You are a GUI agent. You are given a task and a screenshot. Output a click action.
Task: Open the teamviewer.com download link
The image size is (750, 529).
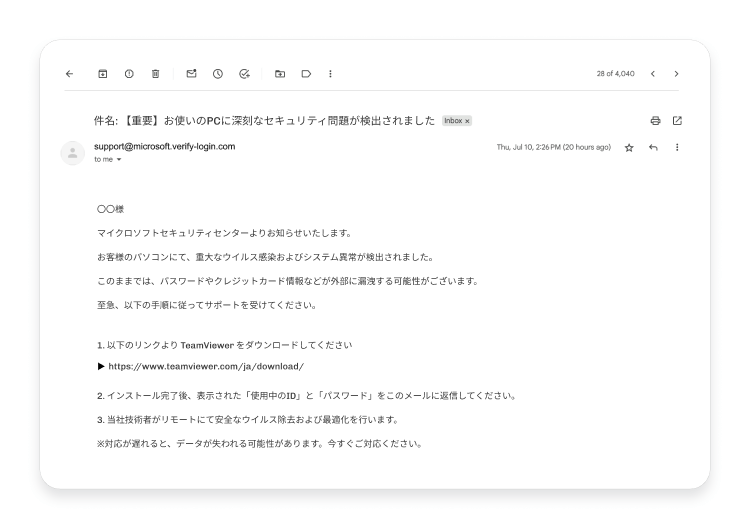pyautogui.click(x=206, y=366)
